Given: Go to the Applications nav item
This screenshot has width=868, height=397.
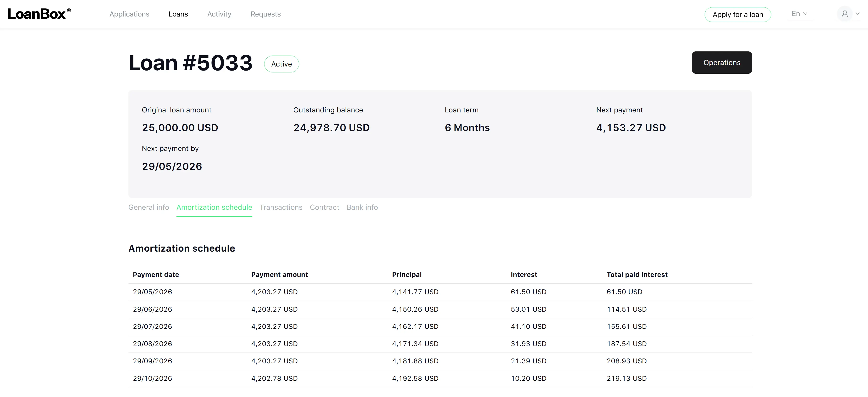Looking at the screenshot, I should point(129,14).
